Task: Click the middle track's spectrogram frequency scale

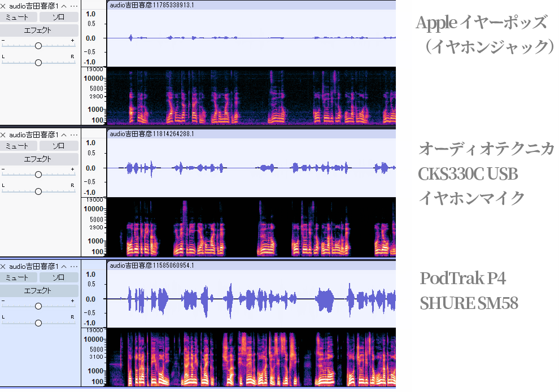Action: point(94,227)
